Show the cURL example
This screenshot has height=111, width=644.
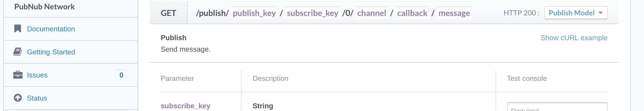(574, 38)
